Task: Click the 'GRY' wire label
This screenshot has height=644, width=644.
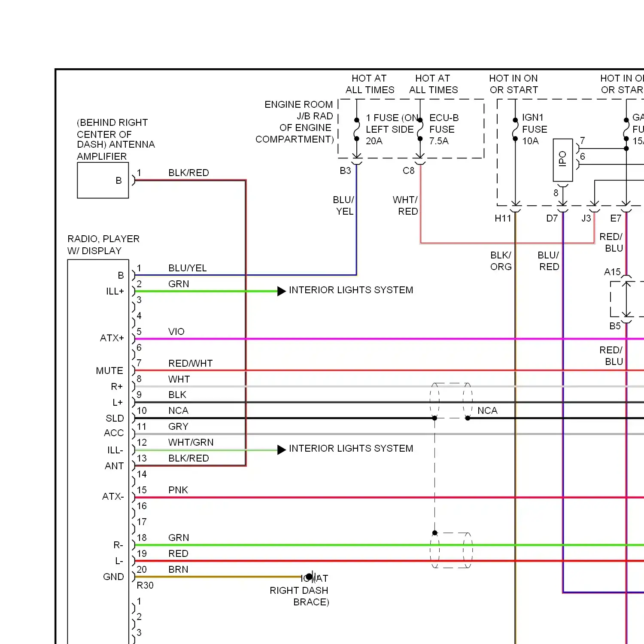Action: point(178,426)
